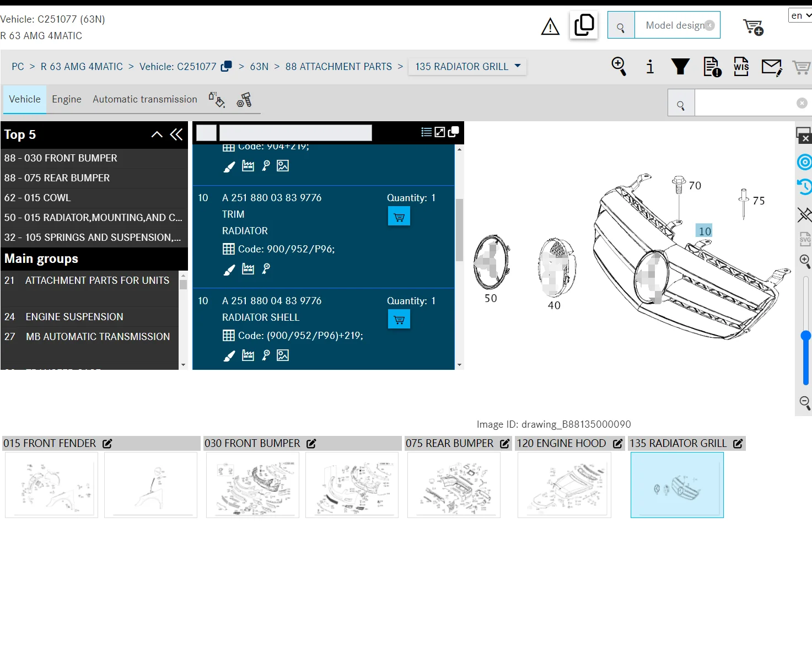Toggle the parts list view icon

[x=426, y=132]
